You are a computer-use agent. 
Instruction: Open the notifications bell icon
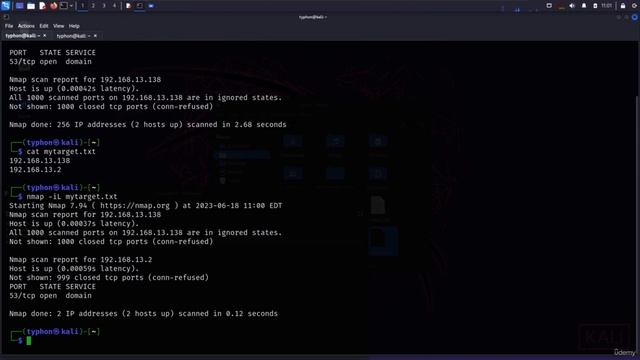point(584,6)
